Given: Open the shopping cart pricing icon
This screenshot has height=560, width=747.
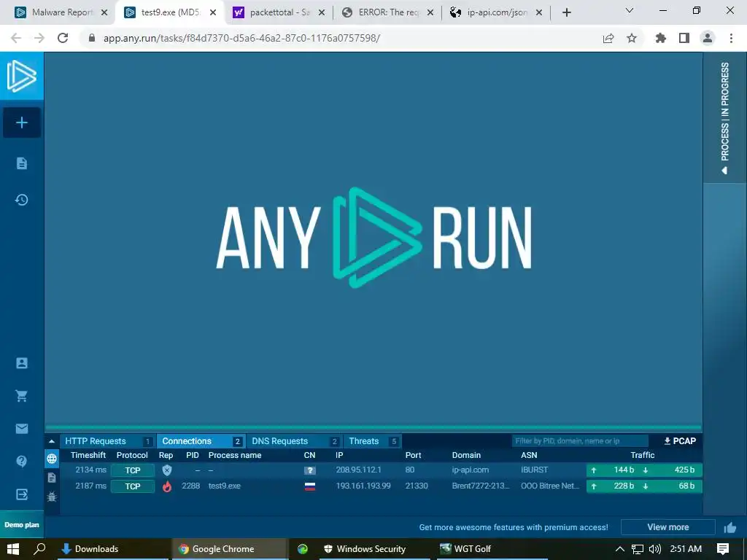Looking at the screenshot, I should [22, 396].
